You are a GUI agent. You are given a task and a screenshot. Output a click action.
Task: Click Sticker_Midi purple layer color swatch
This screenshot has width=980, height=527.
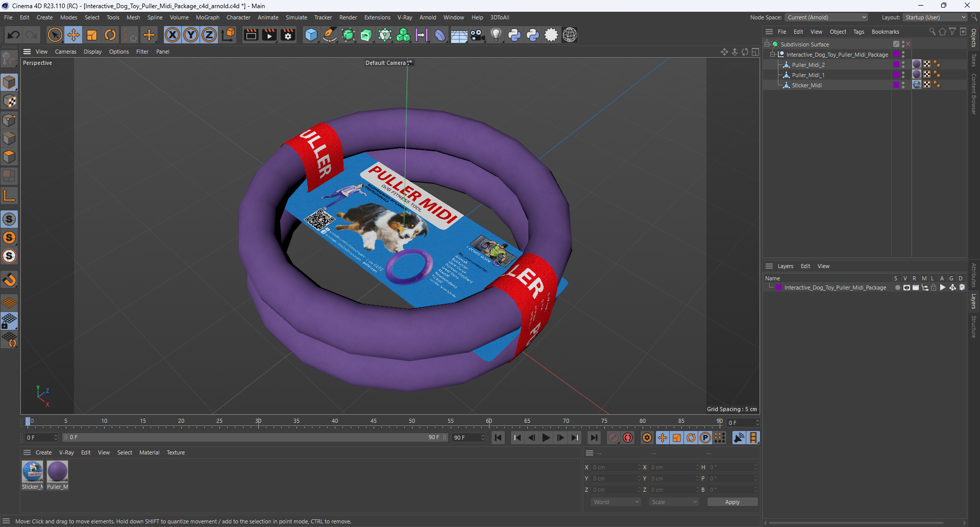[896, 85]
